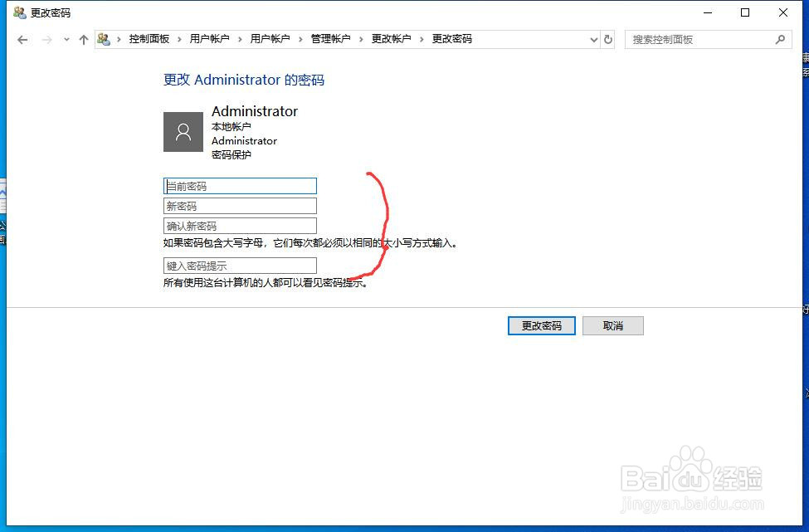This screenshot has height=532, width=809.
Task: Click the Administrator account picture
Action: (x=183, y=131)
